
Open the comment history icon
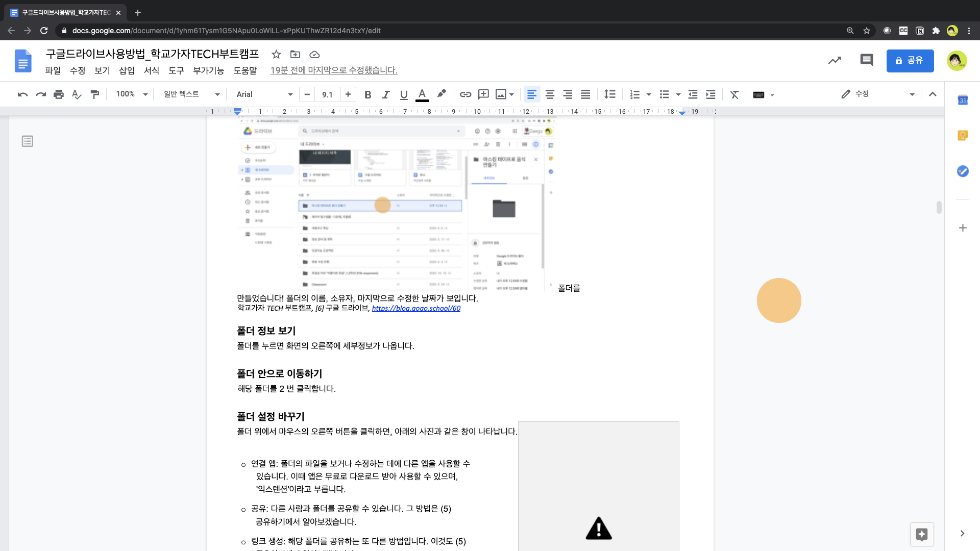tap(866, 60)
